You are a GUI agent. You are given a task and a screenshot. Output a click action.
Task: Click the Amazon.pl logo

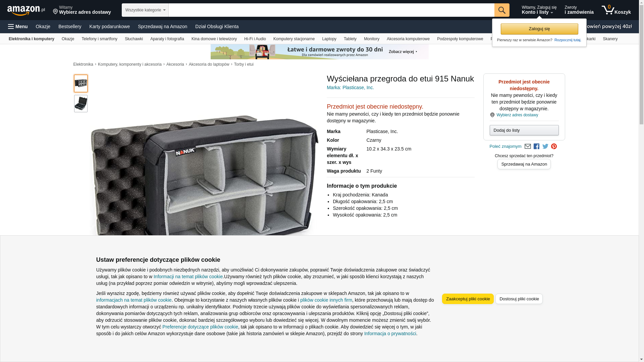(26, 10)
